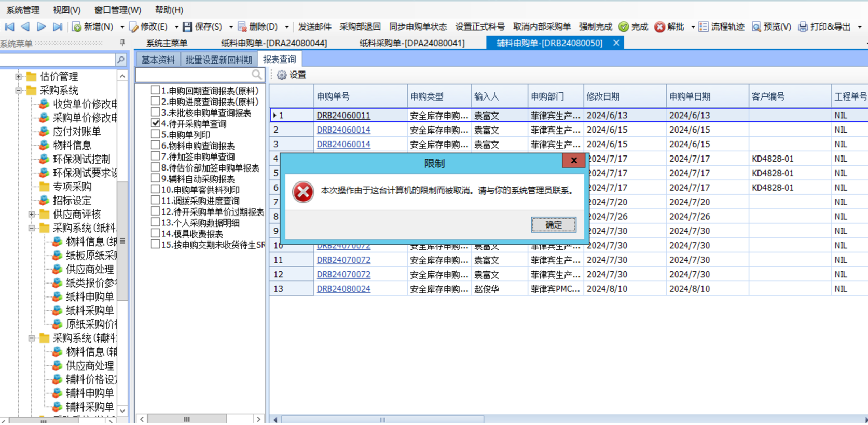Collapse 采购系统(辅料 tree node
The height and width of the screenshot is (425, 868).
tap(32, 338)
